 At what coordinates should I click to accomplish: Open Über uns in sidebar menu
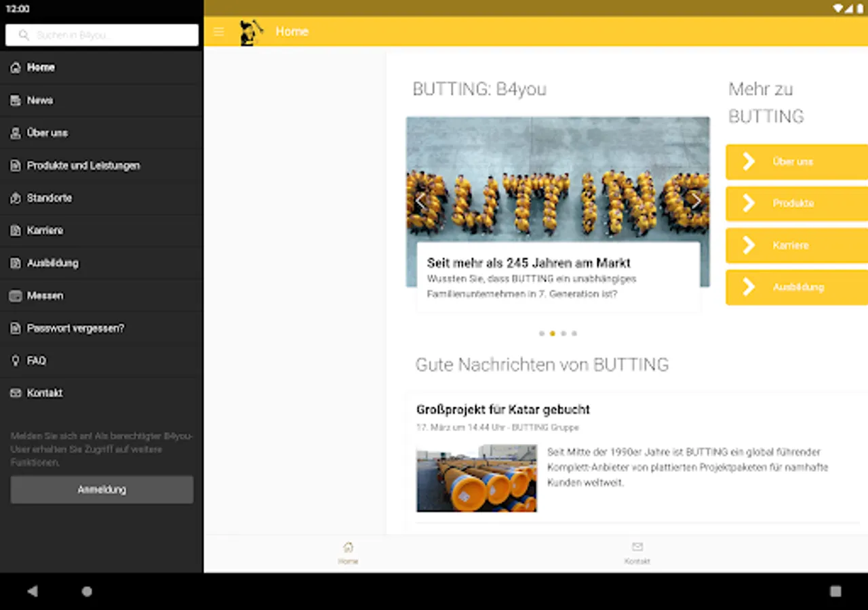(x=102, y=133)
